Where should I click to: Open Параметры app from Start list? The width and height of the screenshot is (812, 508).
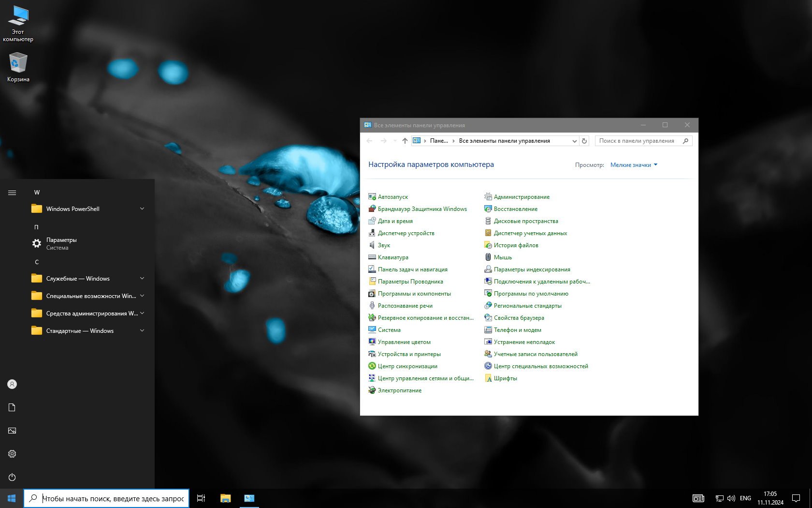pyautogui.click(x=61, y=243)
